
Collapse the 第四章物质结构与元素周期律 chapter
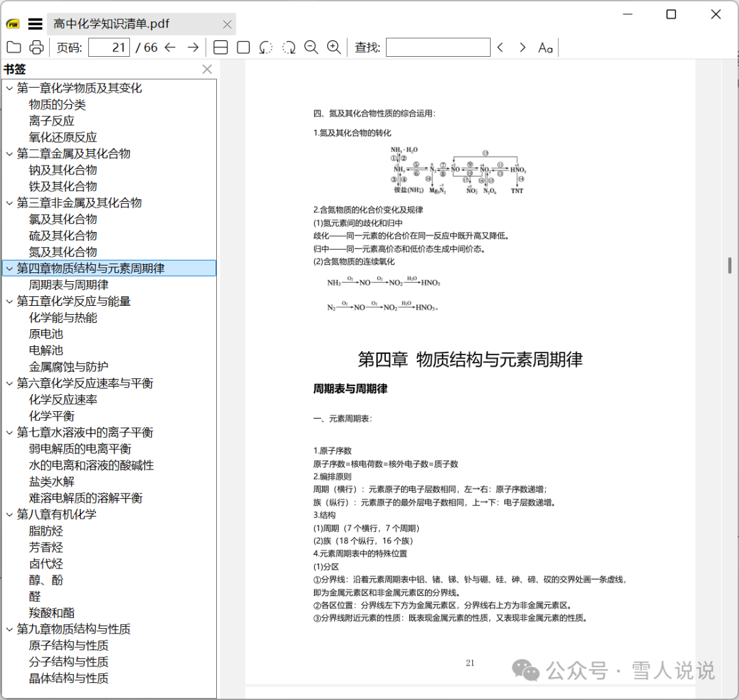[9, 268]
